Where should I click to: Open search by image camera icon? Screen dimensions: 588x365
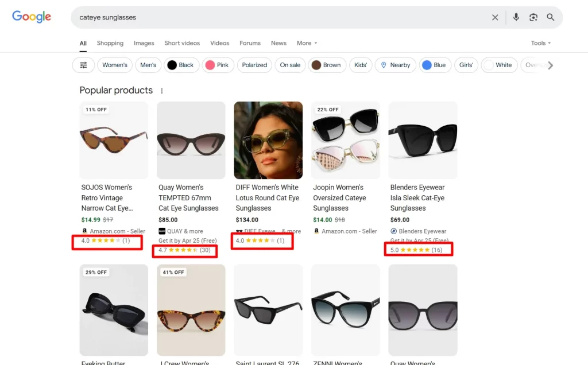point(533,17)
